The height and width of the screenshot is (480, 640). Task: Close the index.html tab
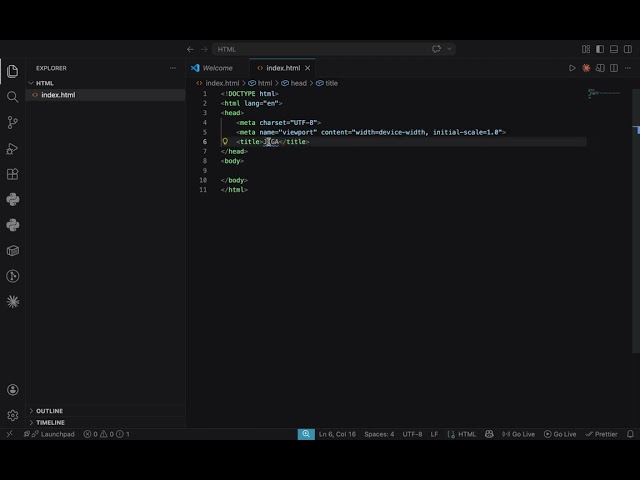coord(308,68)
